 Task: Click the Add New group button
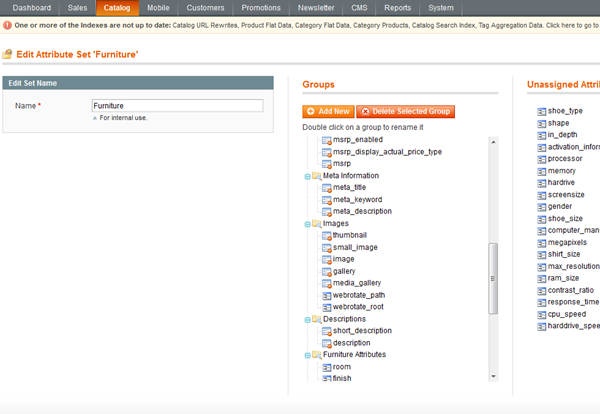(328, 112)
